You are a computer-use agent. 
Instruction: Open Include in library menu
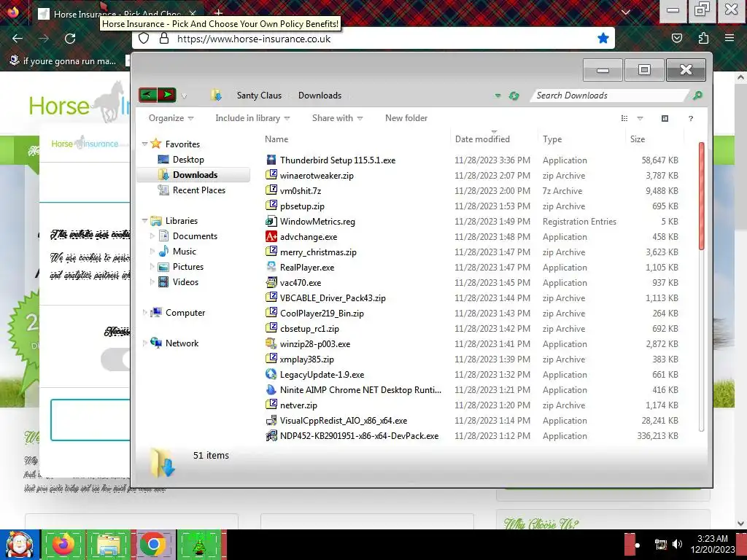[x=252, y=118]
